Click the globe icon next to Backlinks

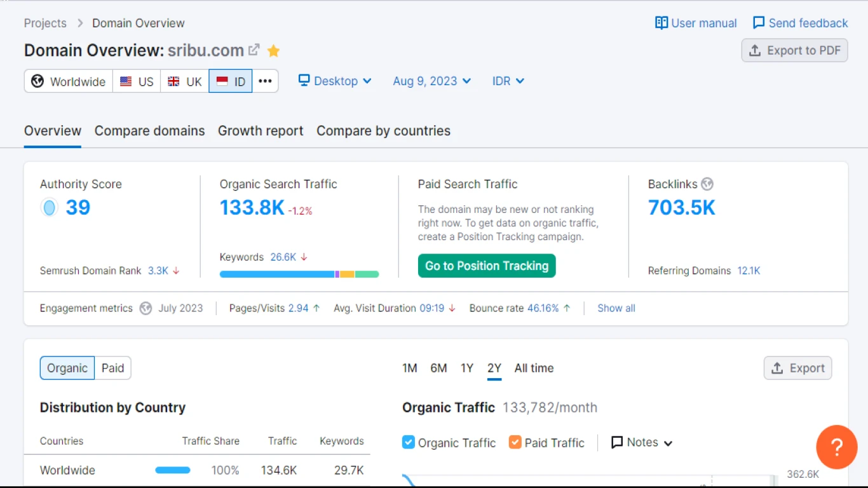pyautogui.click(x=707, y=184)
